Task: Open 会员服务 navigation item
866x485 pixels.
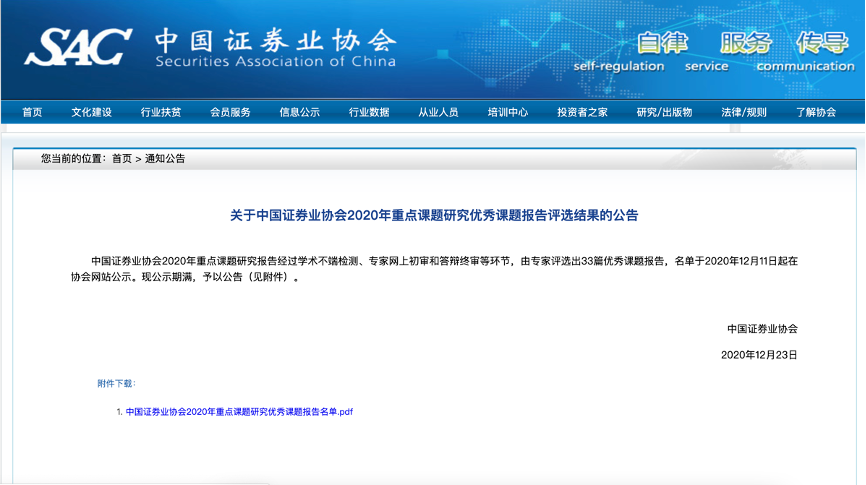Action: point(230,112)
